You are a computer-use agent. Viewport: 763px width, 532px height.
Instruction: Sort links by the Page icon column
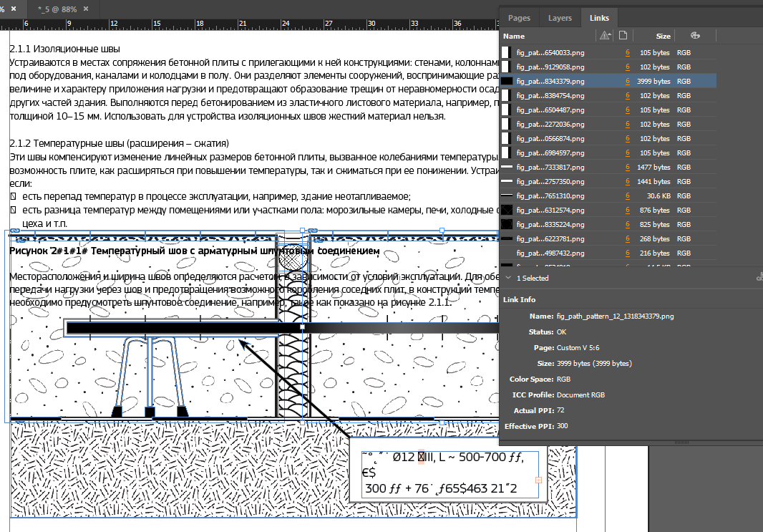point(623,36)
